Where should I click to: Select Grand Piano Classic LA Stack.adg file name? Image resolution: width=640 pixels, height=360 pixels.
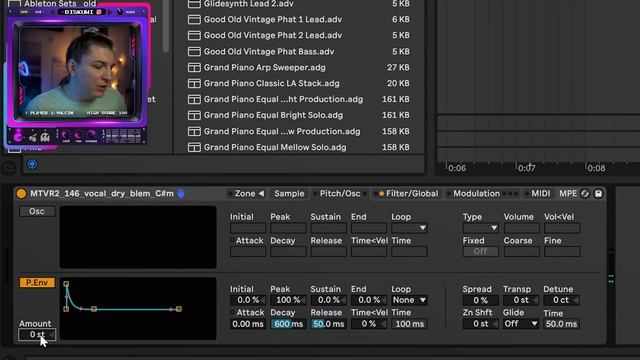[271, 83]
